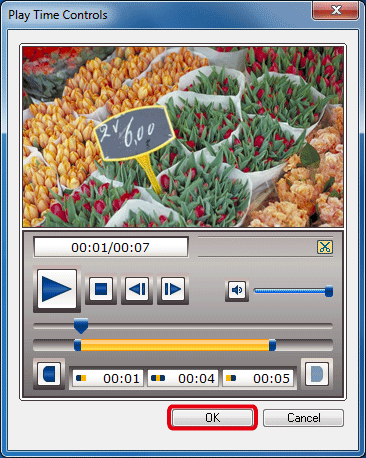The width and height of the screenshot is (366, 458).
Task: Select the trim range end handle
Action: [x=272, y=345]
